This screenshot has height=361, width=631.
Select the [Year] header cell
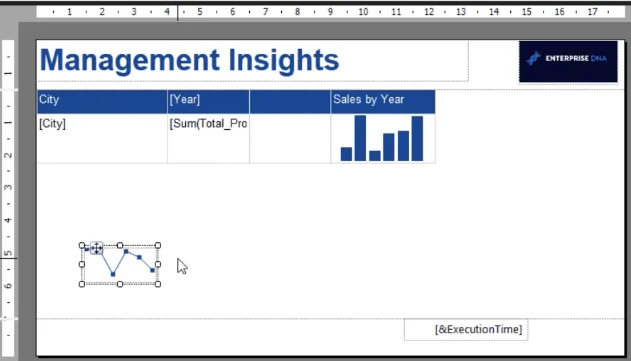208,101
